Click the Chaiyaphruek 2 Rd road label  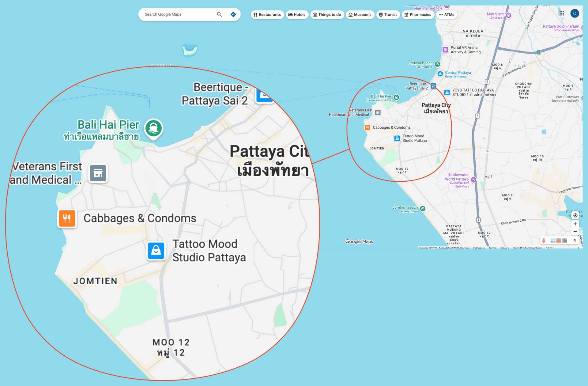[x=513, y=222]
